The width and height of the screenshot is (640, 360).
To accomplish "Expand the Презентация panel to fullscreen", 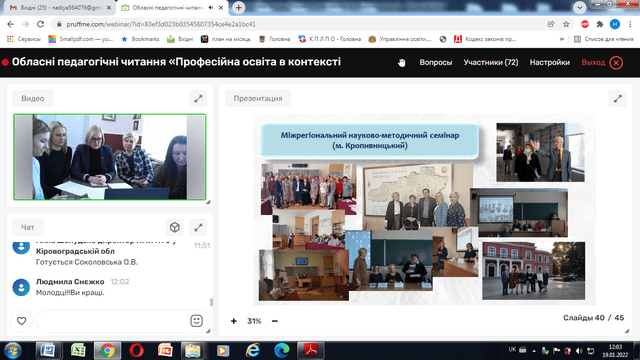I will 618,98.
